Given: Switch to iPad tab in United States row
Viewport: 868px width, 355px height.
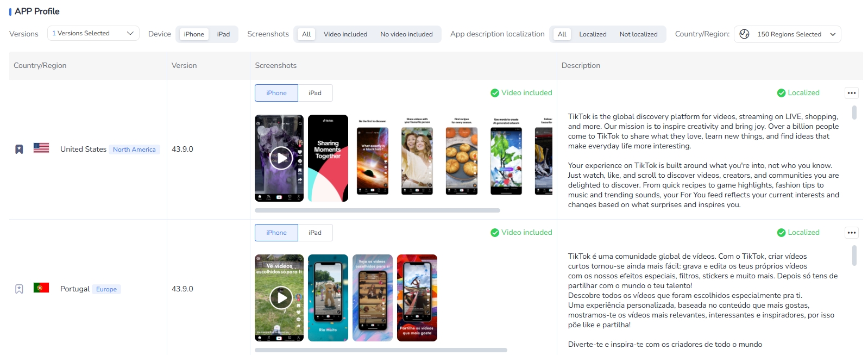Looking at the screenshot, I should coord(315,93).
